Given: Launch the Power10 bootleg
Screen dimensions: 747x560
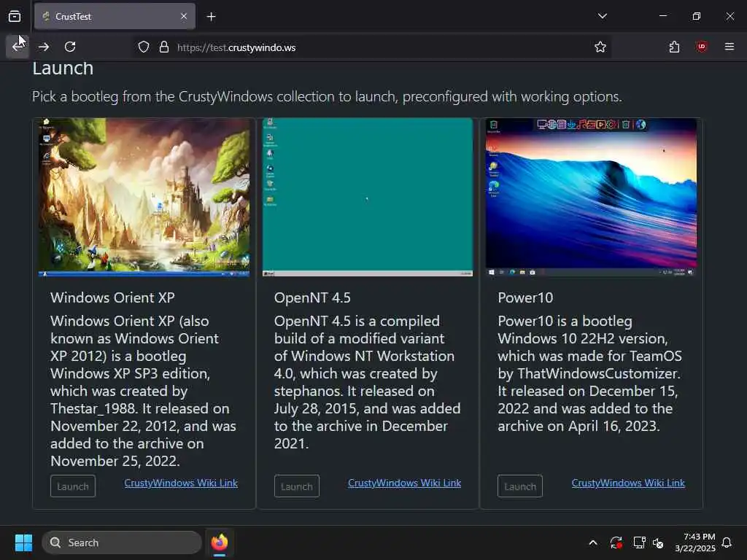Looking at the screenshot, I should [x=520, y=486].
